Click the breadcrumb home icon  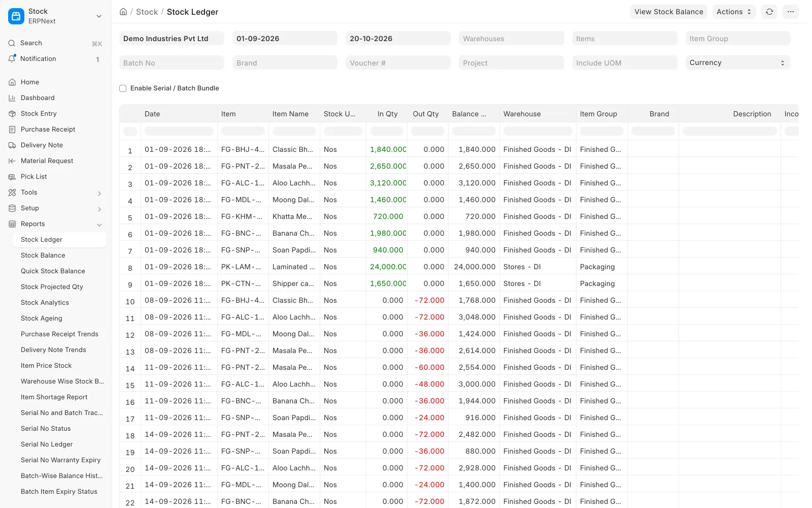click(x=123, y=12)
